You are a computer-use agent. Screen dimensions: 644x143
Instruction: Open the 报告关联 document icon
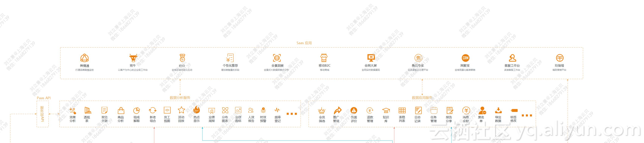(x=104, y=110)
